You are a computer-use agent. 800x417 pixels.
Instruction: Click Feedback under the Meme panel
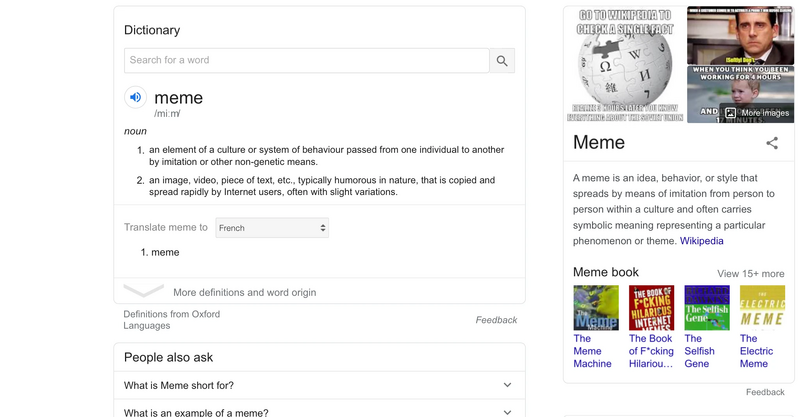click(x=765, y=392)
